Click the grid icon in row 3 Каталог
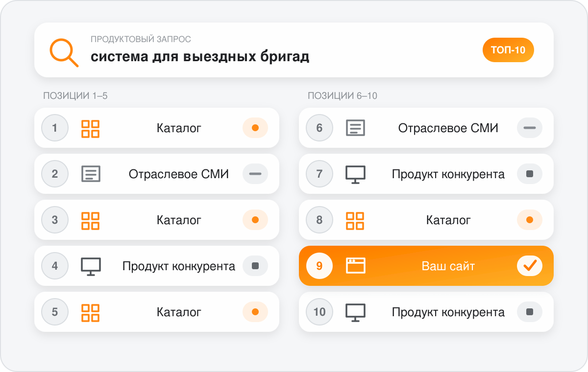 [x=91, y=220]
